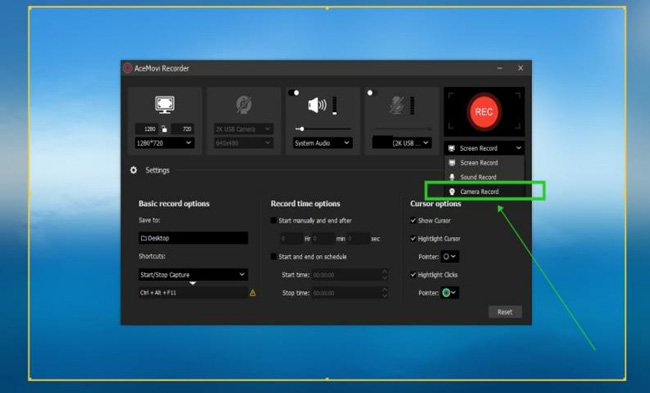Click the disabled webcam icon

pyautogui.click(x=244, y=105)
